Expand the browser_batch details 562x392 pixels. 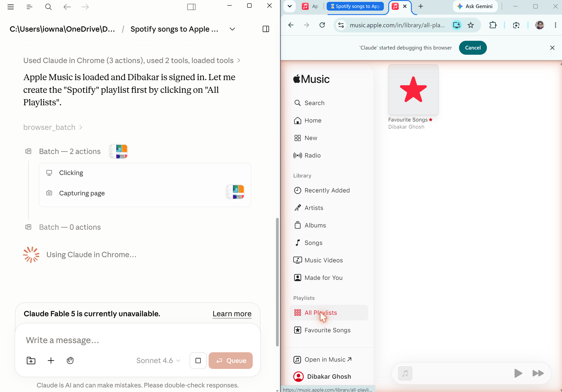(53, 127)
